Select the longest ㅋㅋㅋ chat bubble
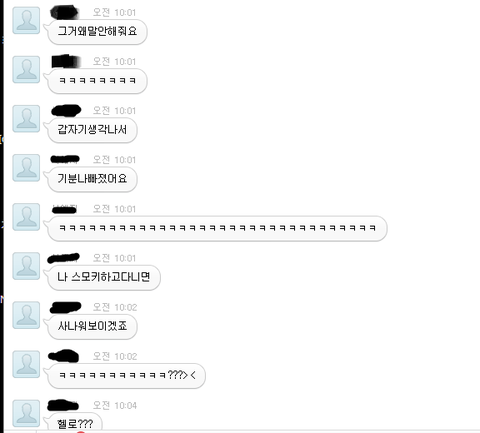This screenshot has height=433, width=480. point(217,228)
